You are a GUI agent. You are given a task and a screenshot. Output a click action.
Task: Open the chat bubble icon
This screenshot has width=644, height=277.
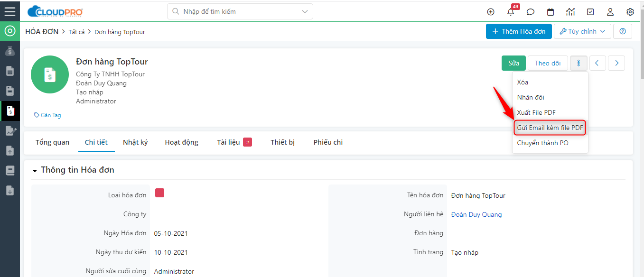click(531, 12)
